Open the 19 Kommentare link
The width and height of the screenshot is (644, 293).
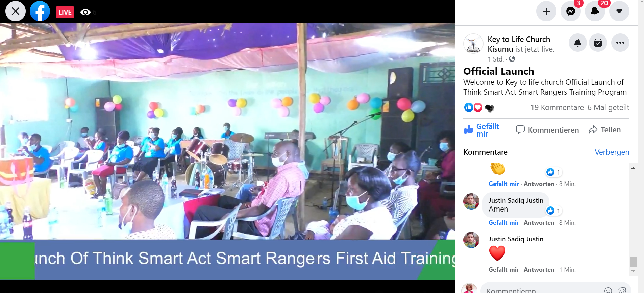(557, 107)
